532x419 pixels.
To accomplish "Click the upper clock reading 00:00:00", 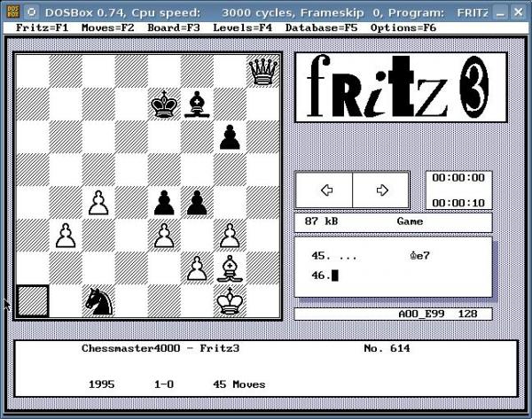I will pyautogui.click(x=458, y=178).
